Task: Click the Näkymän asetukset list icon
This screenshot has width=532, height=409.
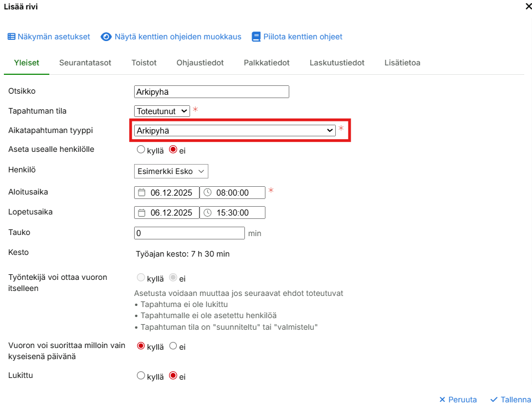Action: [11, 37]
